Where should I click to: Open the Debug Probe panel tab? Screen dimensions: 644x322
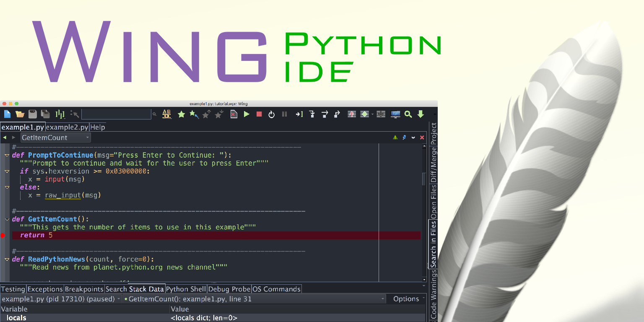[229, 289]
